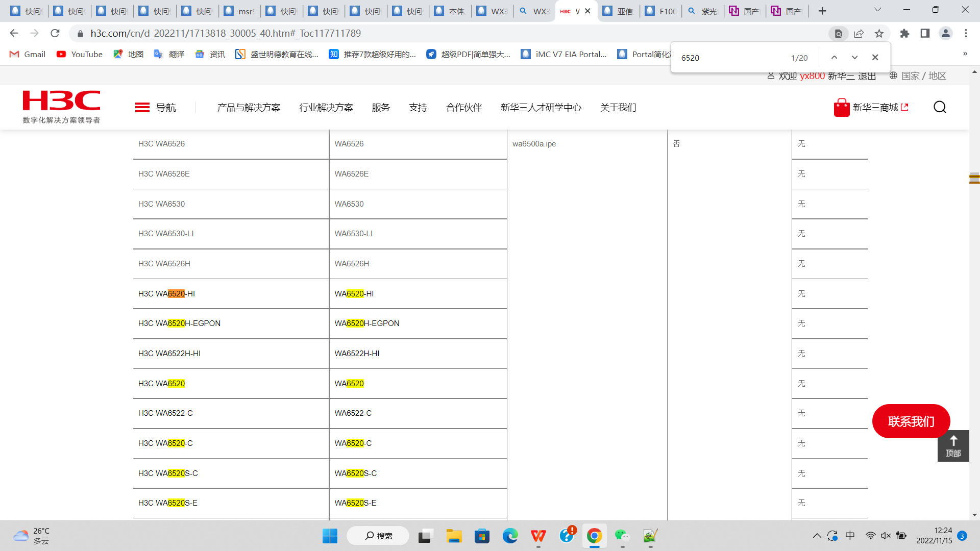
Task: Reload the page with refresh icon
Action: click(55, 33)
